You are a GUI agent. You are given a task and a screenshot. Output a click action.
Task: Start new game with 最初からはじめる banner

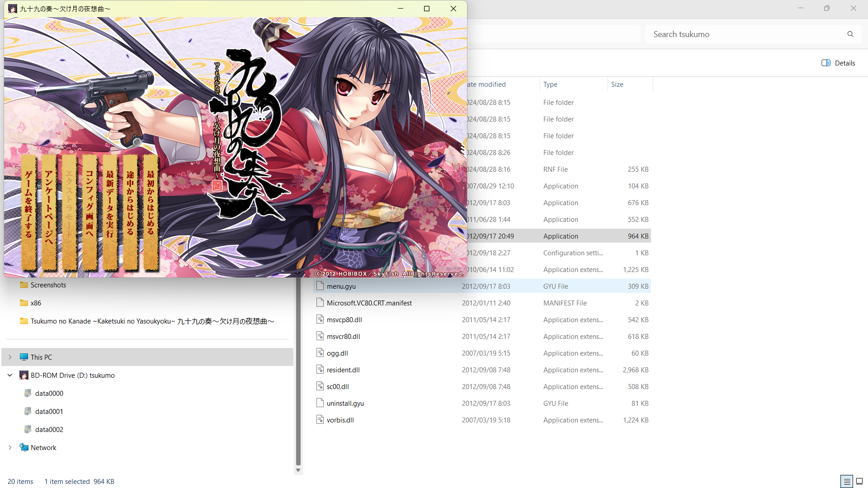click(x=151, y=212)
